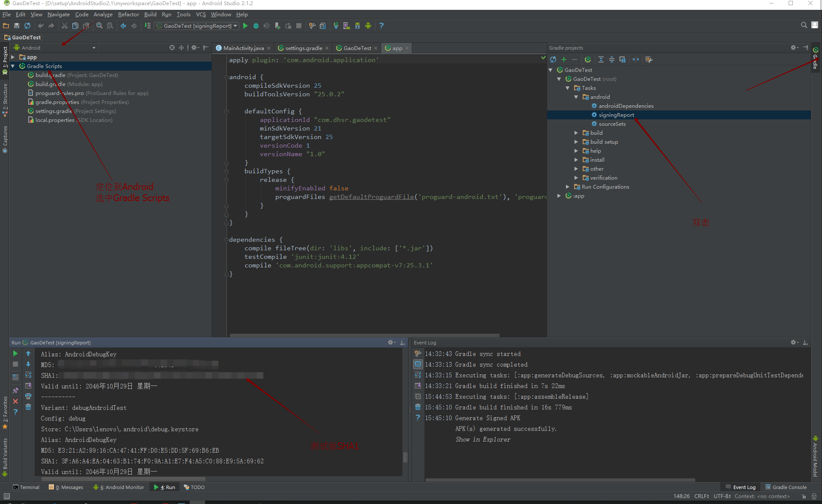
Task: Open the VCS menu
Action: pos(201,14)
